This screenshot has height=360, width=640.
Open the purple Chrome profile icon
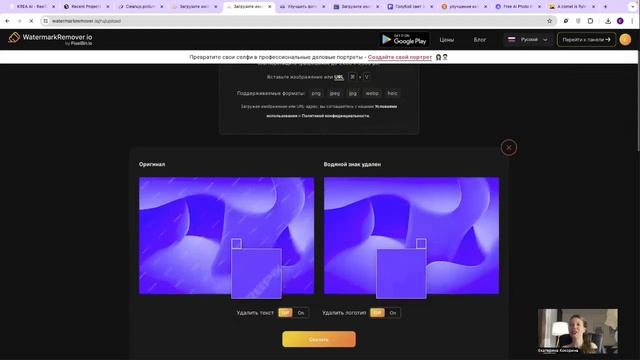tap(620, 21)
